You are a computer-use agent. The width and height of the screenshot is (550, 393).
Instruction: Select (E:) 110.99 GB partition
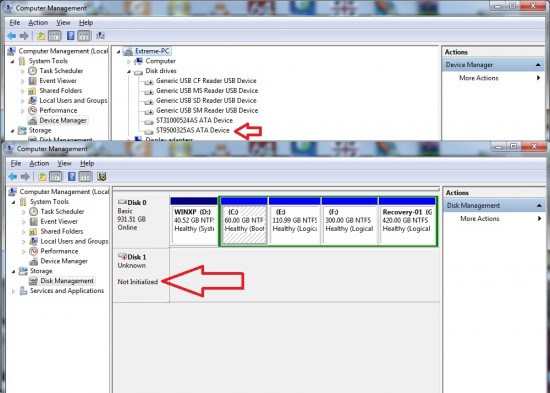pos(295,221)
